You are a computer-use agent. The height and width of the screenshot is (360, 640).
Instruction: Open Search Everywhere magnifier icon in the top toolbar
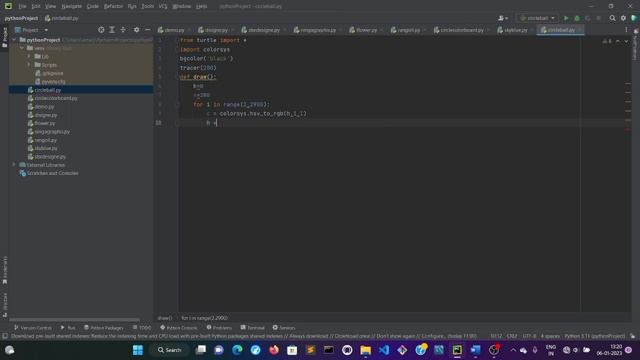pyautogui.click(x=612, y=18)
